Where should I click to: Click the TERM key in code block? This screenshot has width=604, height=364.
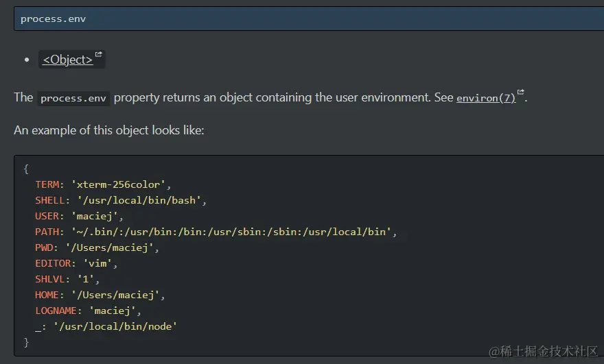coord(48,184)
